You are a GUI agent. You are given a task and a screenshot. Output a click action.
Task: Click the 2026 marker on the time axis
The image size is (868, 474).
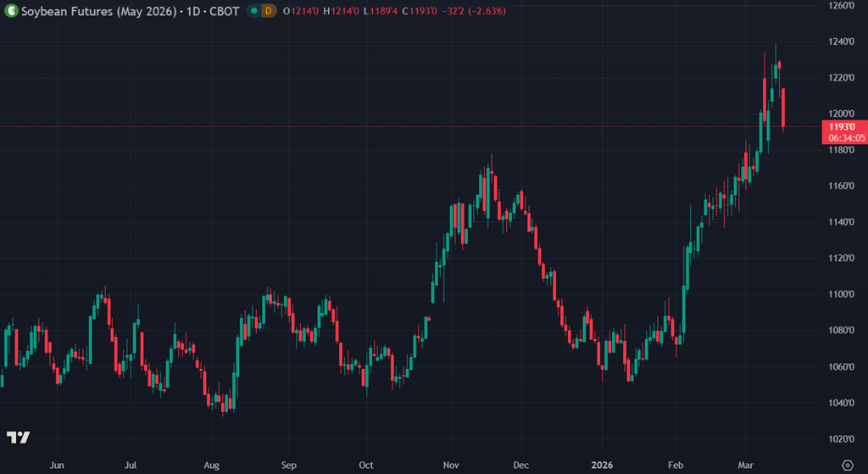click(601, 465)
